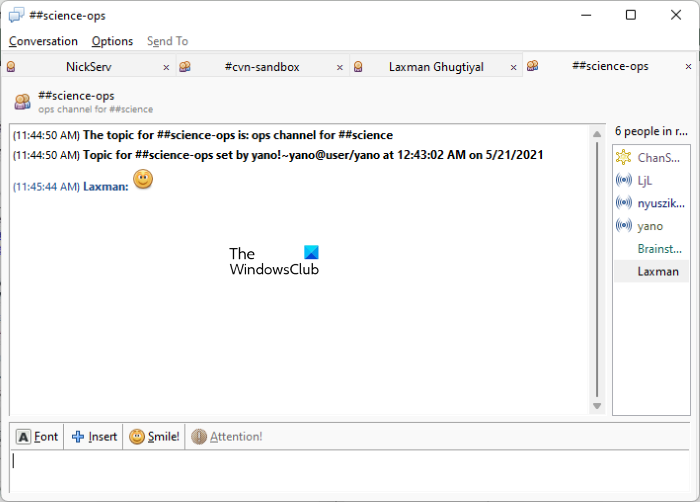
Task: Minimize the ##science-ops window
Action: point(586,15)
